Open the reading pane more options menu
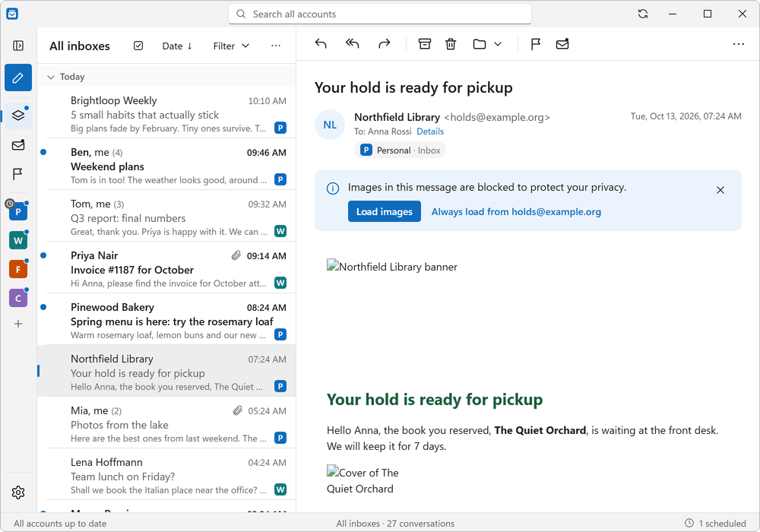This screenshot has width=760, height=532. pos(739,44)
